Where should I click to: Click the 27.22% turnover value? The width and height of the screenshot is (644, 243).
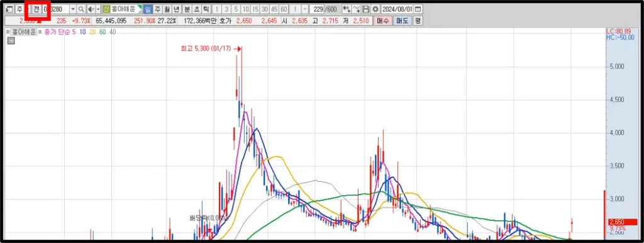pos(167,21)
